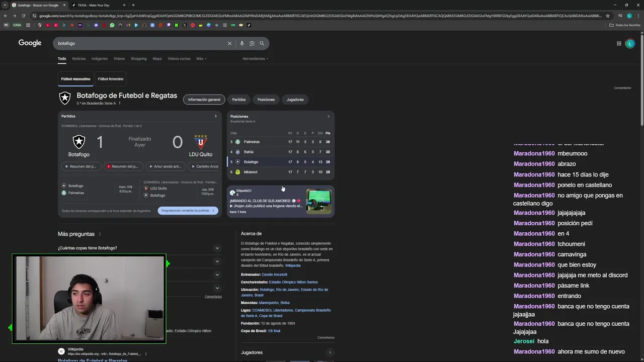Open a new browser tab with plus
Viewport: 644px width, 362px height.
[x=133, y=5]
